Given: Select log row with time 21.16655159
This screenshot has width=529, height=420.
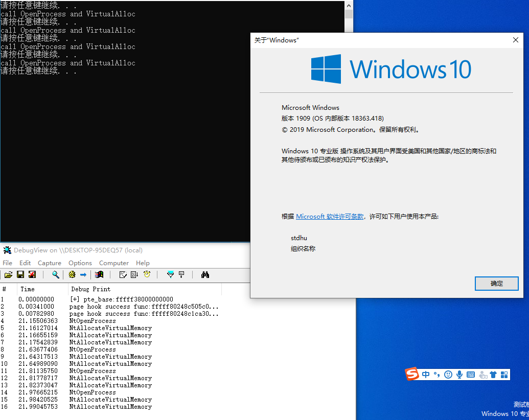Looking at the screenshot, I should pyautogui.click(x=111, y=335).
